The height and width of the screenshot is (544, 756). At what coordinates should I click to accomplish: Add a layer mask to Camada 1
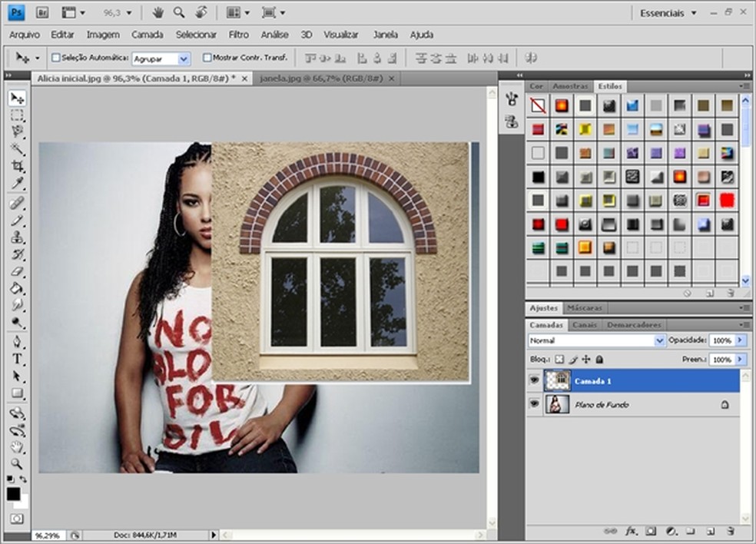(651, 531)
